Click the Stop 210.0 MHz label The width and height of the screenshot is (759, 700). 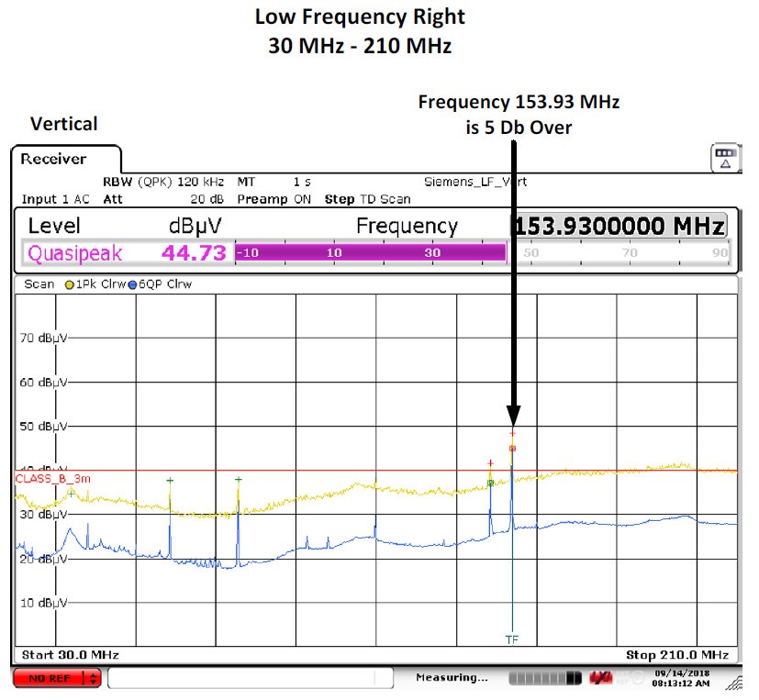677,655
